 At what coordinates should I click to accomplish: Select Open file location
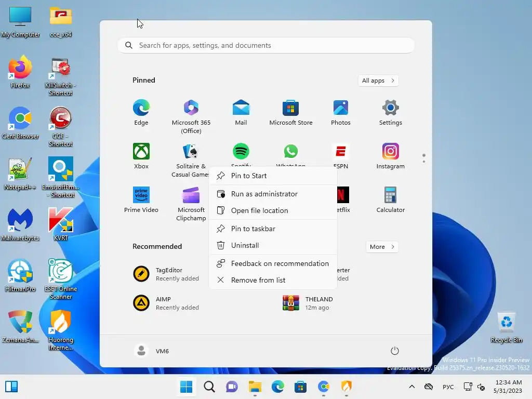273,210
